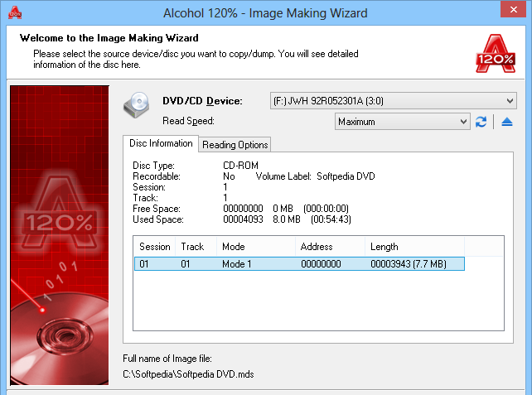The height and width of the screenshot is (395, 532).
Task: Click the track address 00000000 cell
Action: (321, 264)
